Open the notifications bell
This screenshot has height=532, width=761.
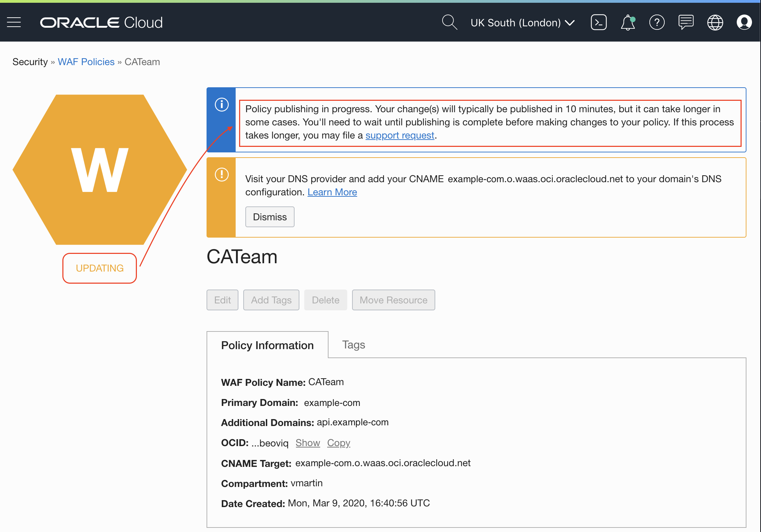(628, 23)
